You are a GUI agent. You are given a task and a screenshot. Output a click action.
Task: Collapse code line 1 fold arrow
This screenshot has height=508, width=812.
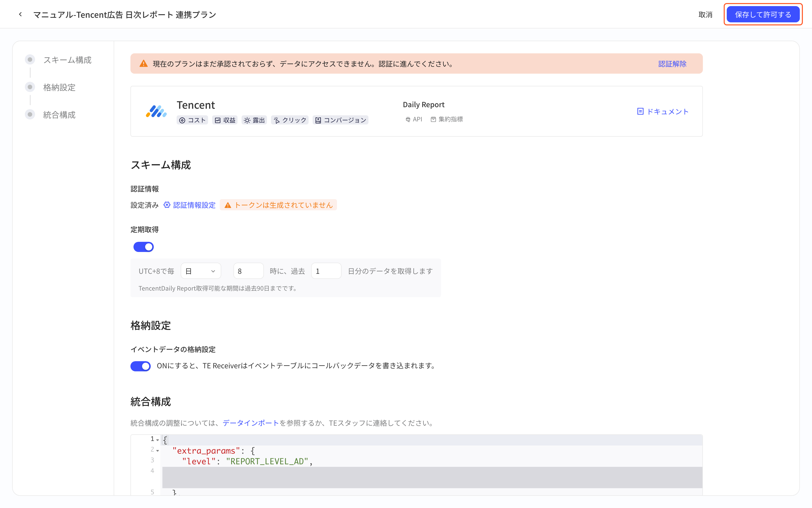pyautogui.click(x=158, y=440)
